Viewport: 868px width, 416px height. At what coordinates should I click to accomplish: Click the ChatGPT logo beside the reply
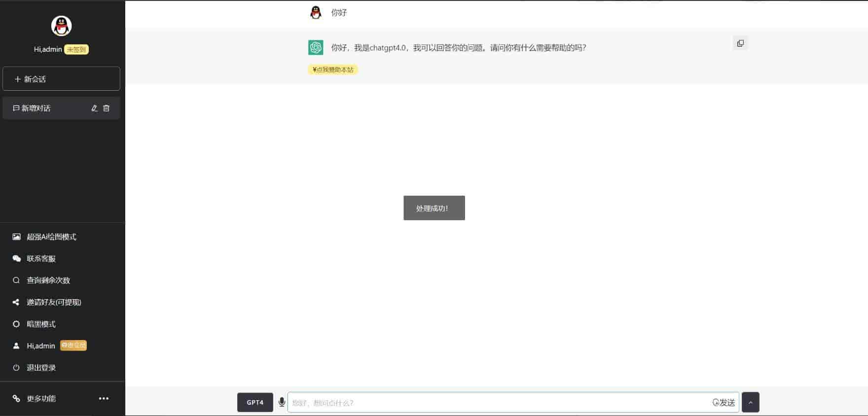pyautogui.click(x=316, y=47)
